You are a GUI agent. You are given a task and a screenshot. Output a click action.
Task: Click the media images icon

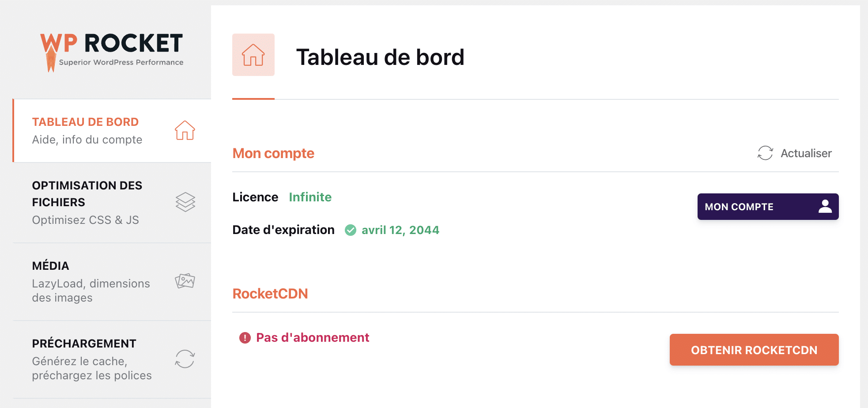click(185, 281)
